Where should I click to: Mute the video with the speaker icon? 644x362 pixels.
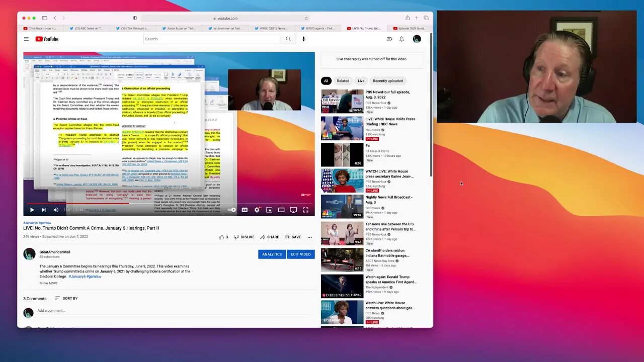coord(56,210)
